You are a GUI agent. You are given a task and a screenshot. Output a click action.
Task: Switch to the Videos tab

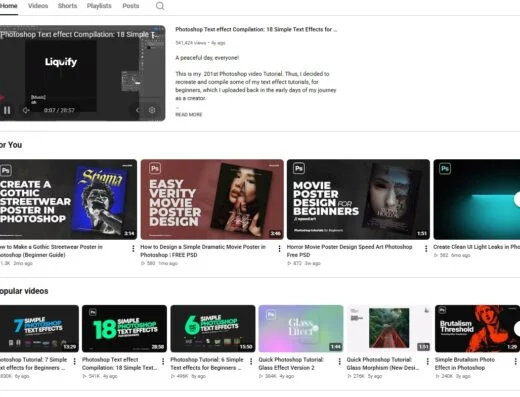tap(38, 6)
